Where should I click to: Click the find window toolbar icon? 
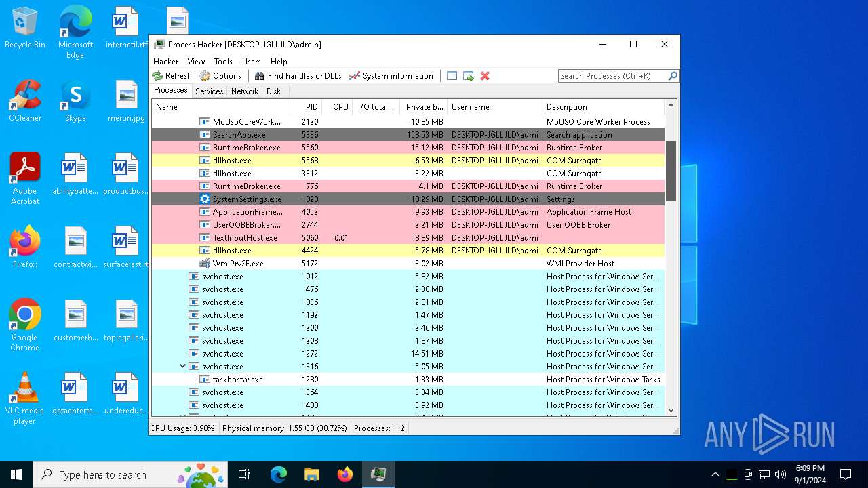click(452, 76)
